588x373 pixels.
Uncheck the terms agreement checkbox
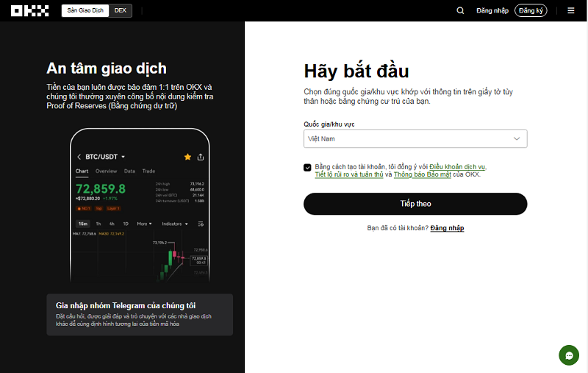pyautogui.click(x=307, y=167)
